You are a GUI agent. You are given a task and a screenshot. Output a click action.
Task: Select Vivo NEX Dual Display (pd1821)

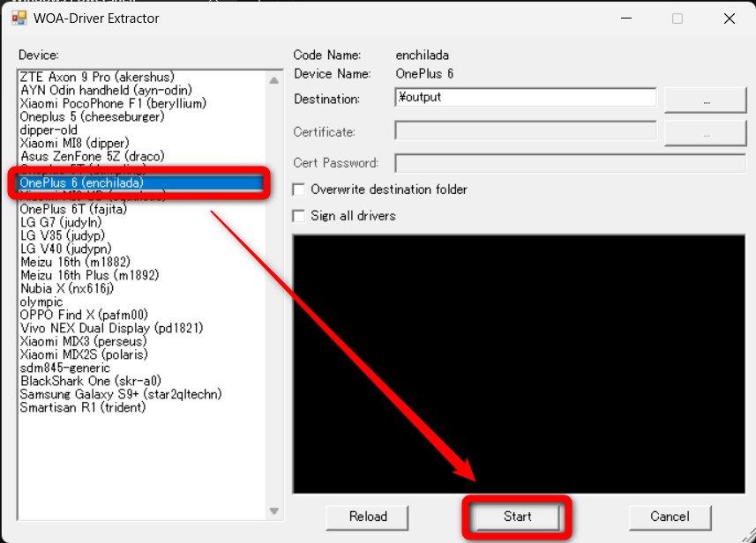click(x=111, y=329)
